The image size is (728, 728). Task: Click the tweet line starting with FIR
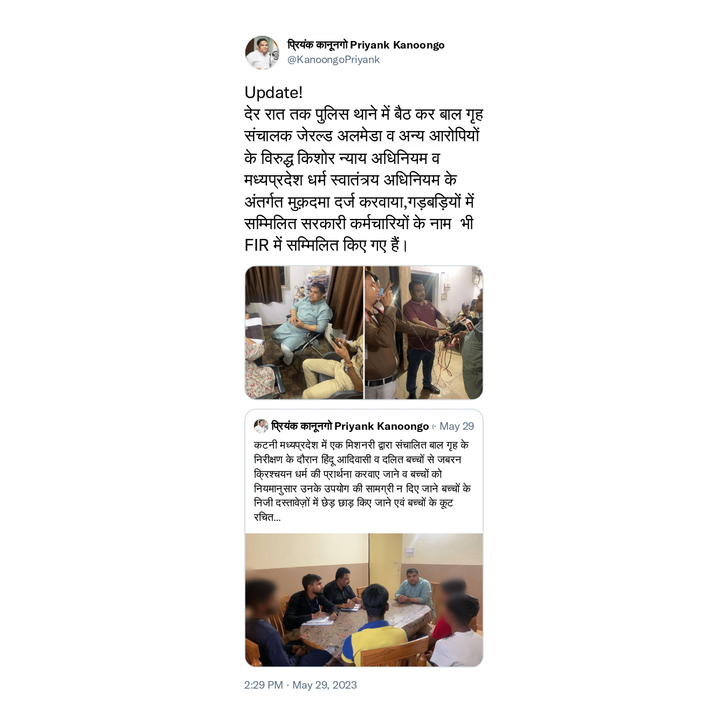(326, 245)
